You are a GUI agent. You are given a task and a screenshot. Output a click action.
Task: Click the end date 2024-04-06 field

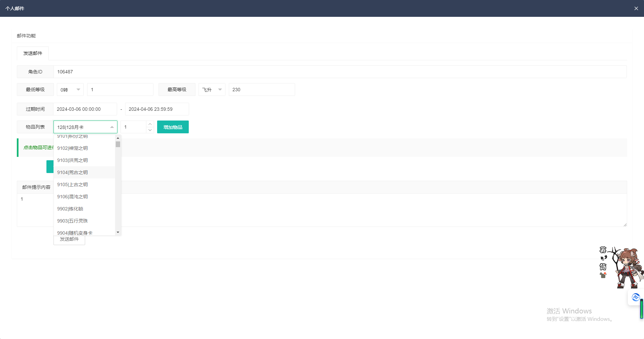(157, 109)
